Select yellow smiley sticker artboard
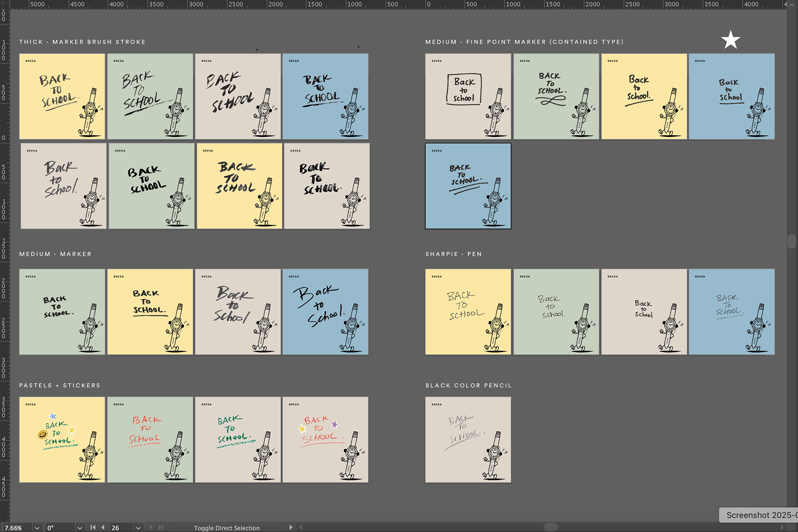 [62, 440]
